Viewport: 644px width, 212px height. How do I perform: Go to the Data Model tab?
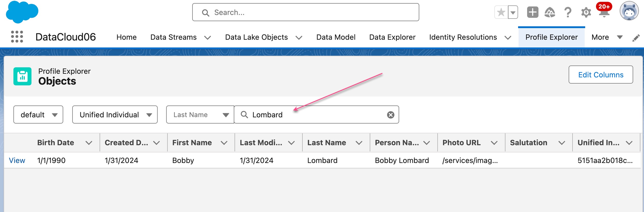[x=336, y=37]
